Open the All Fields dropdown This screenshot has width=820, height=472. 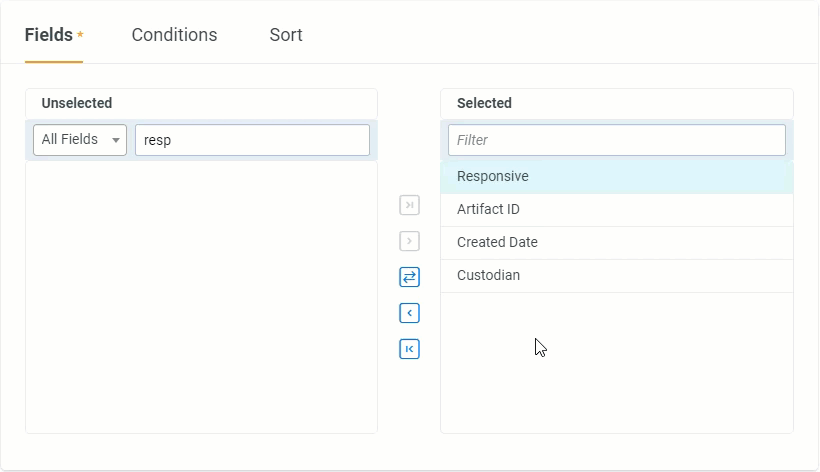point(80,140)
